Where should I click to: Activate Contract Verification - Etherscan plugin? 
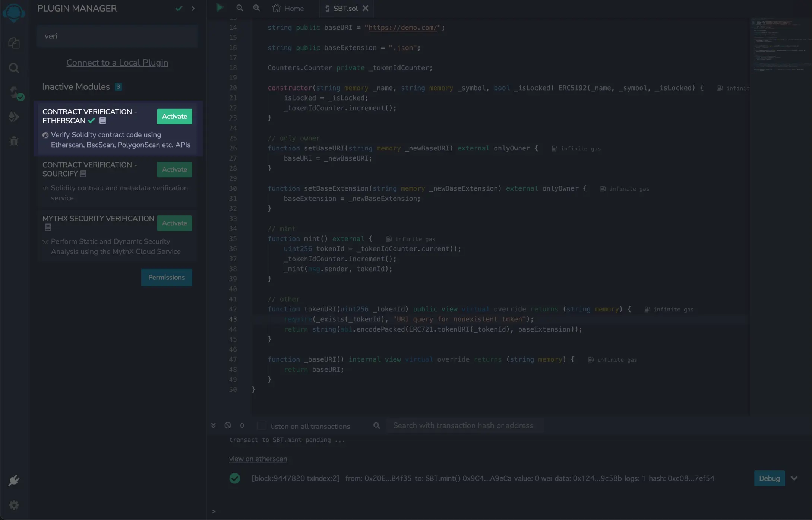174,117
